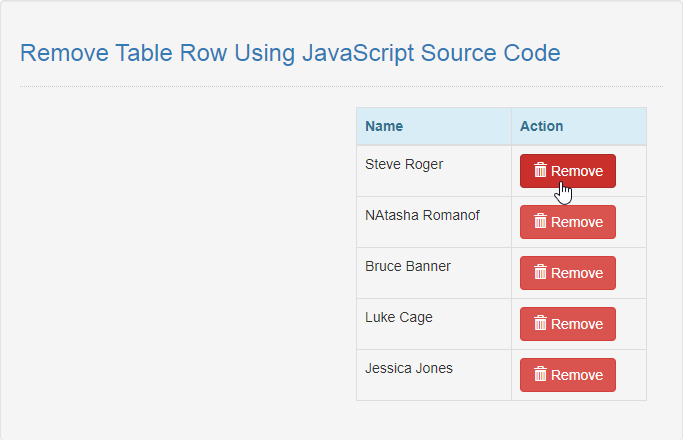Click the NAtasha Romanof name cell
683x440 pixels.
click(x=434, y=222)
